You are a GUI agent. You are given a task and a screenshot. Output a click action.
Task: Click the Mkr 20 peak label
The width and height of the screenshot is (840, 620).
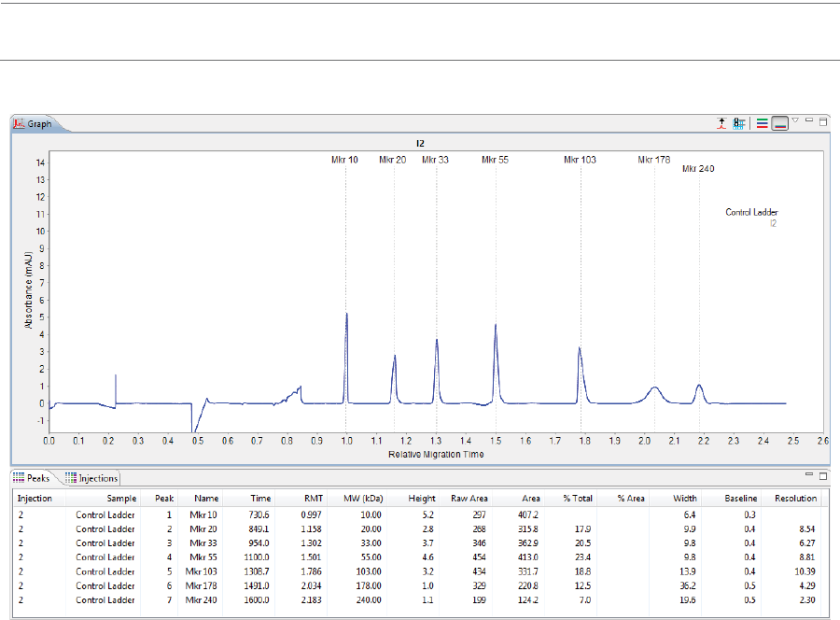pos(393,160)
